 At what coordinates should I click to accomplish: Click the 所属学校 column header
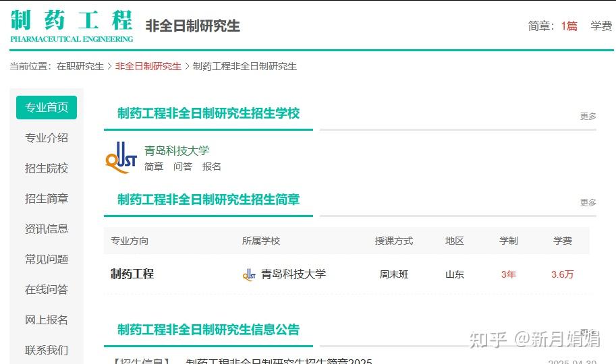tap(261, 241)
